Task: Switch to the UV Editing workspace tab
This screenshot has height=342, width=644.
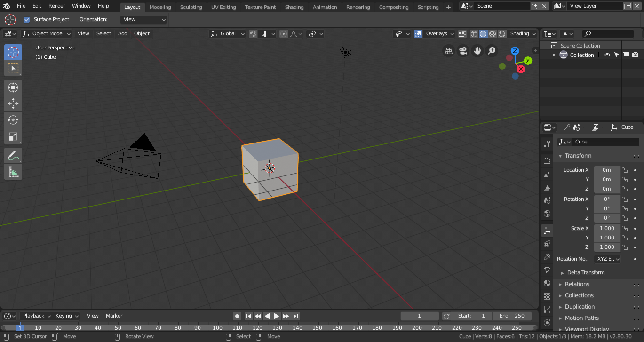Action: pyautogui.click(x=223, y=7)
